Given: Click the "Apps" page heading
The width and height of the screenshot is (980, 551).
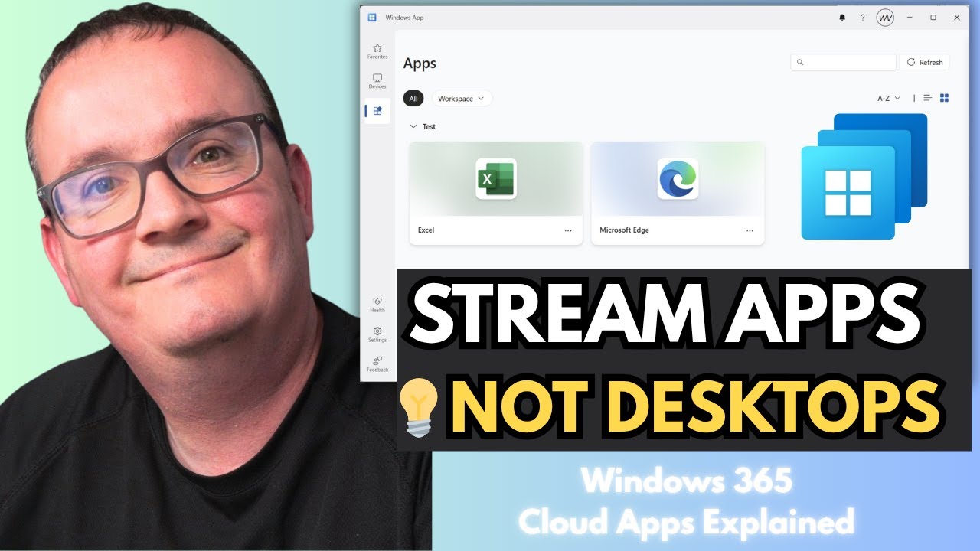Looking at the screenshot, I should (420, 64).
